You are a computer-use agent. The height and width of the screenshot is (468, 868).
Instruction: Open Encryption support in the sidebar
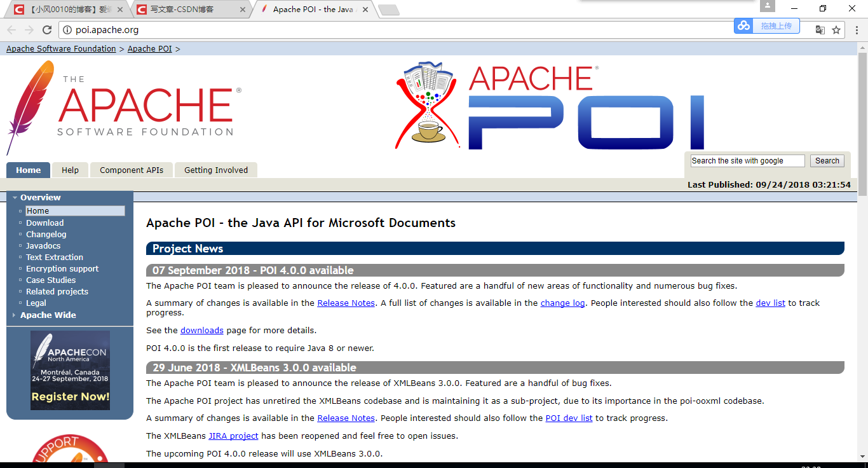point(62,268)
